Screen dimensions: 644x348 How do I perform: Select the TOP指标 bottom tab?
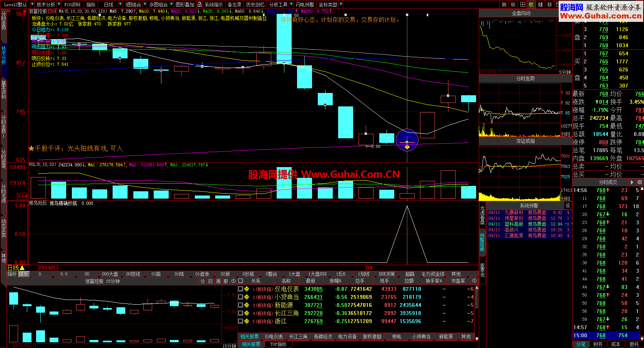point(278,344)
